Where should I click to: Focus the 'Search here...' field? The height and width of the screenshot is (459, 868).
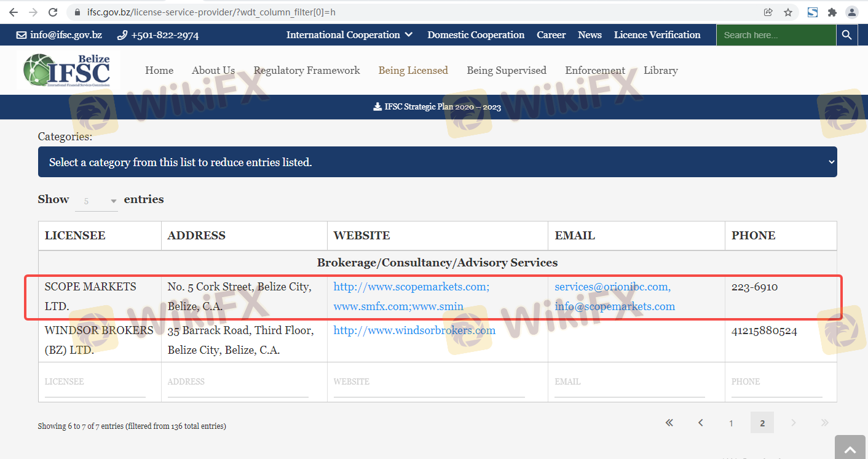[776, 35]
